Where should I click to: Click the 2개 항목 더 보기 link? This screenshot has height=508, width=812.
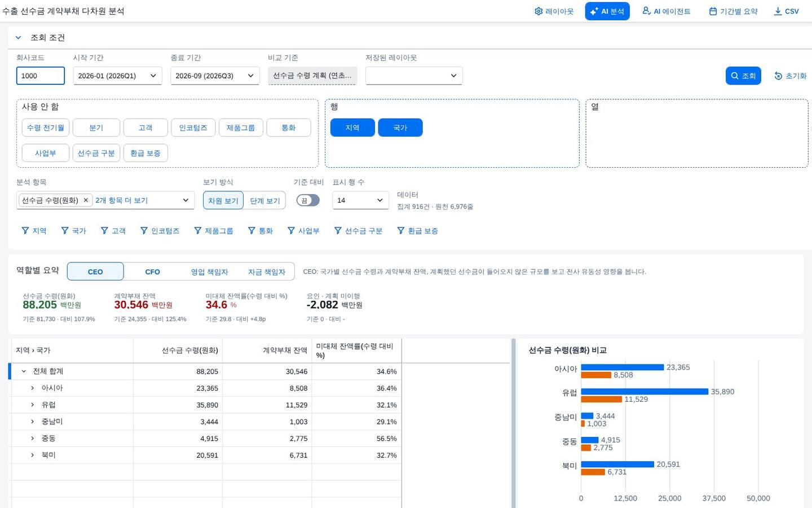tap(121, 200)
